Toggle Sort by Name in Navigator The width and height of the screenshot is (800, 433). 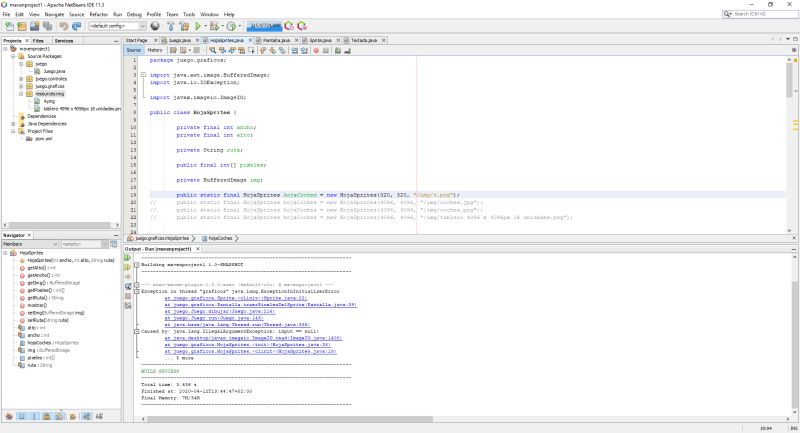pos(86,417)
